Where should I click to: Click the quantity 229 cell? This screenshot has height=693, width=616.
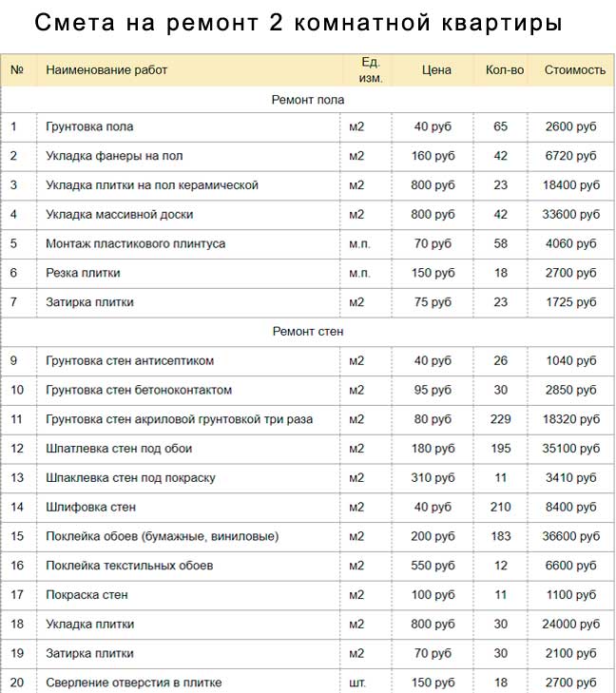[x=501, y=419]
